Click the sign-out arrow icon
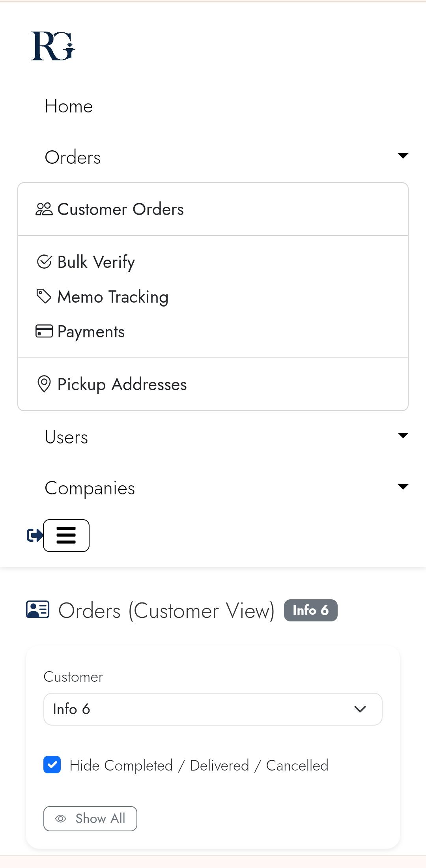This screenshot has width=426, height=868. coord(34,535)
